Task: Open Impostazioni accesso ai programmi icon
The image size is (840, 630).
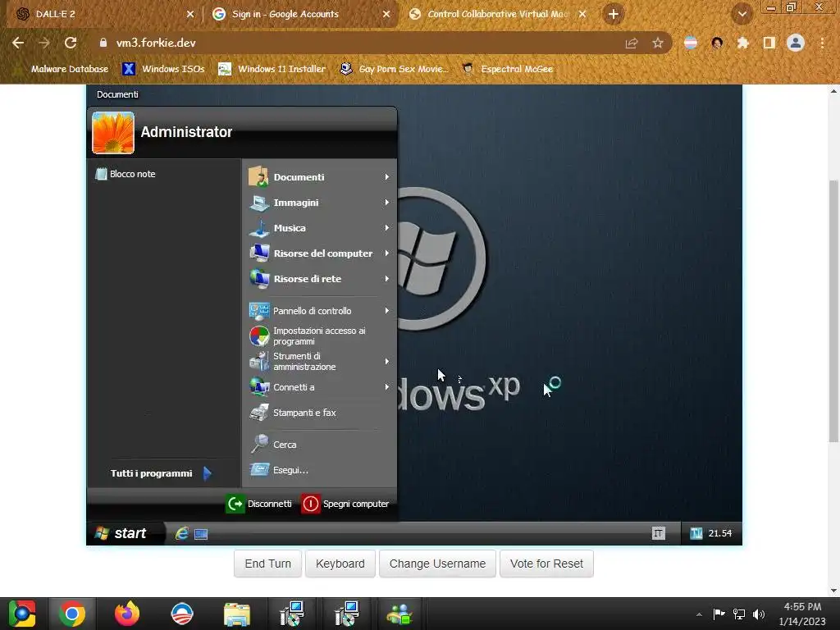Action: [x=258, y=336]
